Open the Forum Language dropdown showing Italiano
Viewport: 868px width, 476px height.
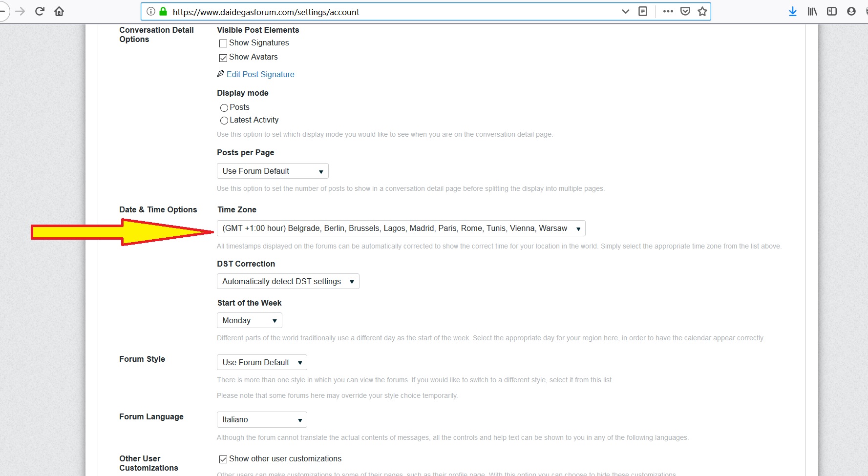262,420
